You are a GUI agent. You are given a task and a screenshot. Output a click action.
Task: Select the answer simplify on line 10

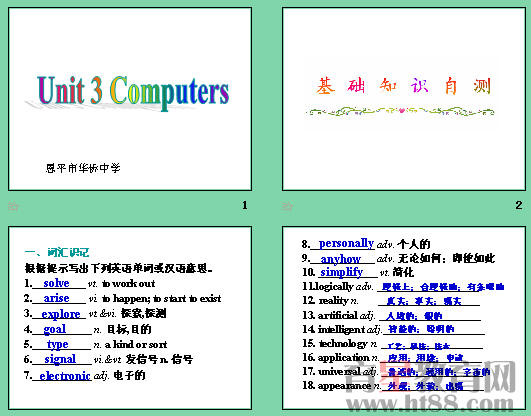[341, 272]
